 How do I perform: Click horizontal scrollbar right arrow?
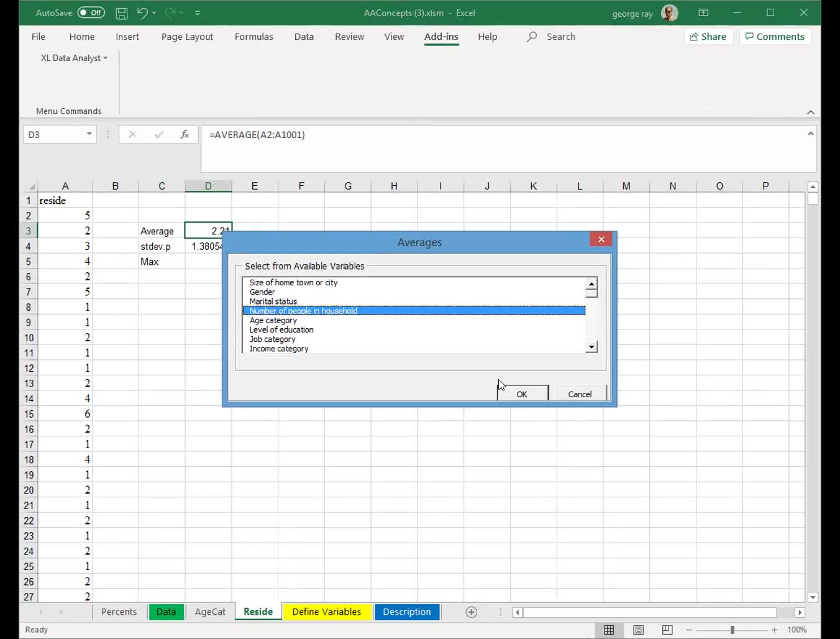tap(800, 612)
